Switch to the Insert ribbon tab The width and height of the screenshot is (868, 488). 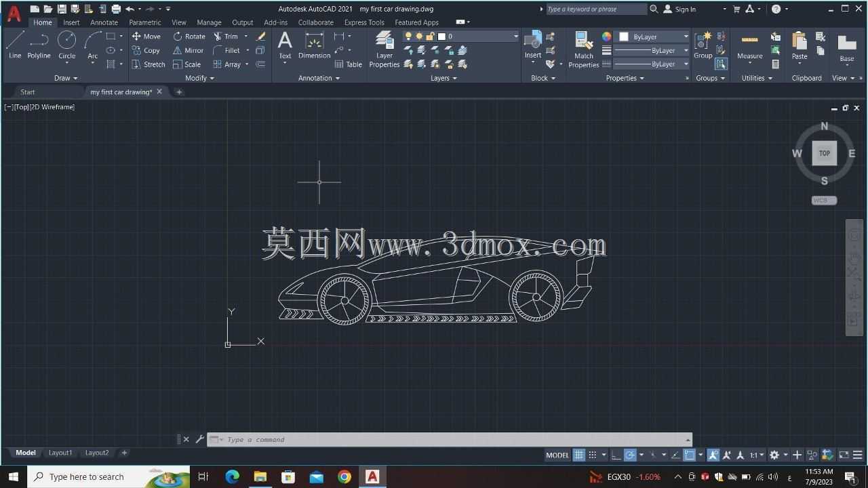71,22
